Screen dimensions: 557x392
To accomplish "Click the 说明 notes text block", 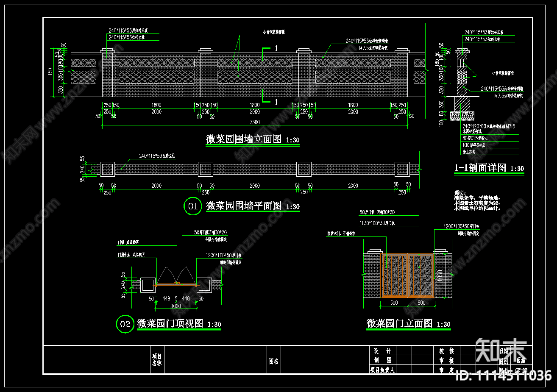I will point(478,200).
